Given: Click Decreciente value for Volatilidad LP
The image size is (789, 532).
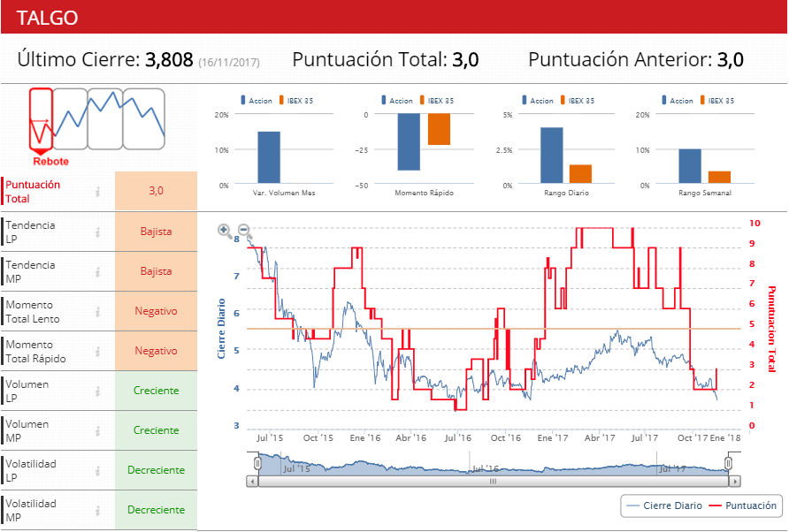Looking at the screenshot, I should (x=156, y=470).
